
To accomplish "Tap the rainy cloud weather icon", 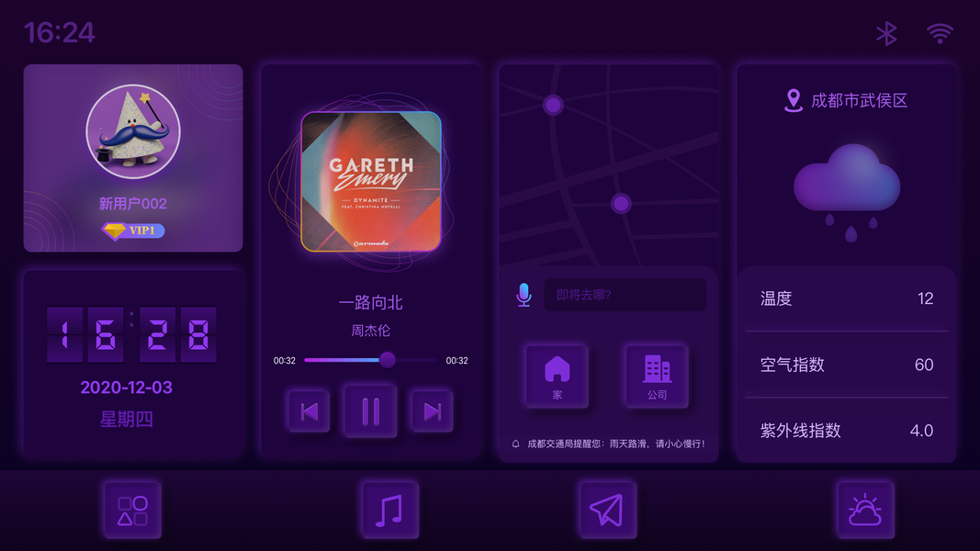I will pos(848,193).
